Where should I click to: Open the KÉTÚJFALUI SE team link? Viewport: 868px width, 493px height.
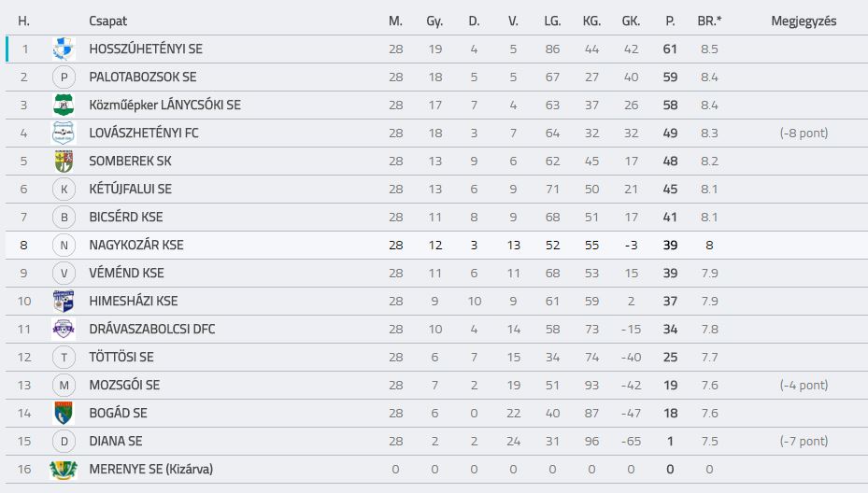point(130,190)
